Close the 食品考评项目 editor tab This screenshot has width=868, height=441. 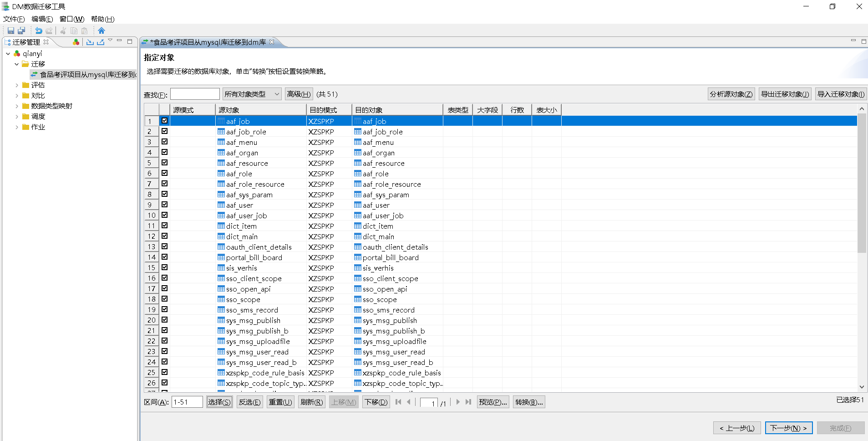coord(272,42)
